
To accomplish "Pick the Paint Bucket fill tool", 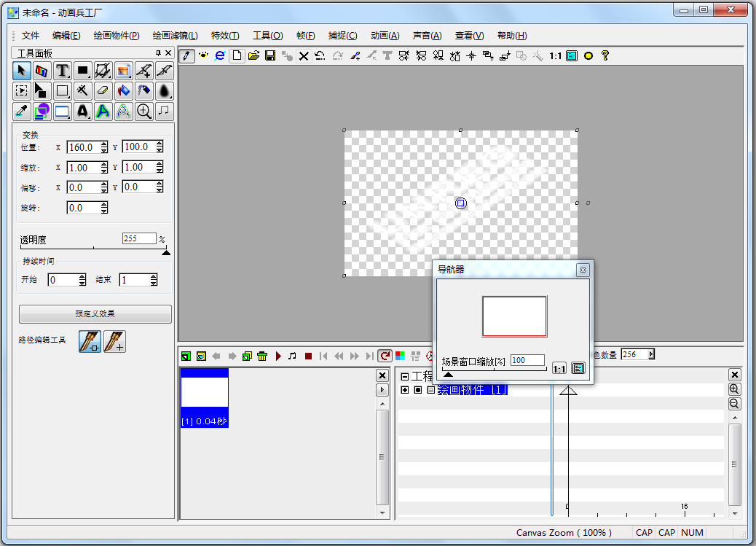I will pos(124,91).
